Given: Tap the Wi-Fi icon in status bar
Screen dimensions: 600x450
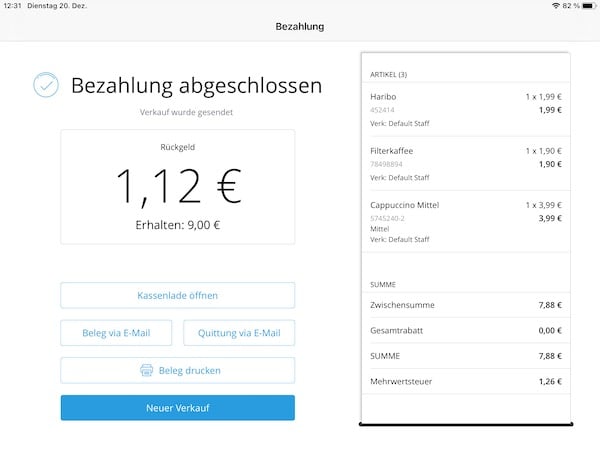Looking at the screenshot, I should pos(556,6).
